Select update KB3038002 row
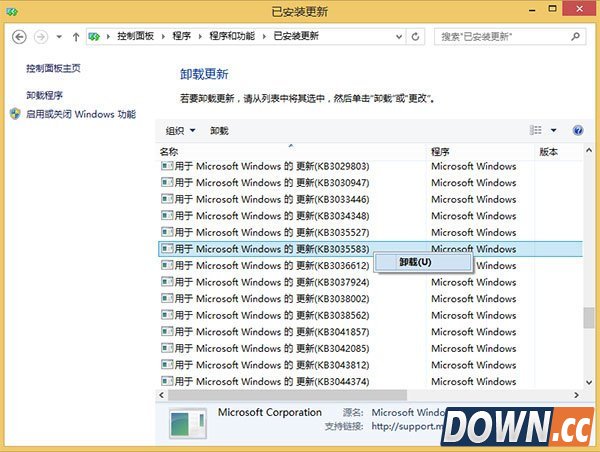Image resolution: width=600 pixels, height=452 pixels. [x=370, y=299]
